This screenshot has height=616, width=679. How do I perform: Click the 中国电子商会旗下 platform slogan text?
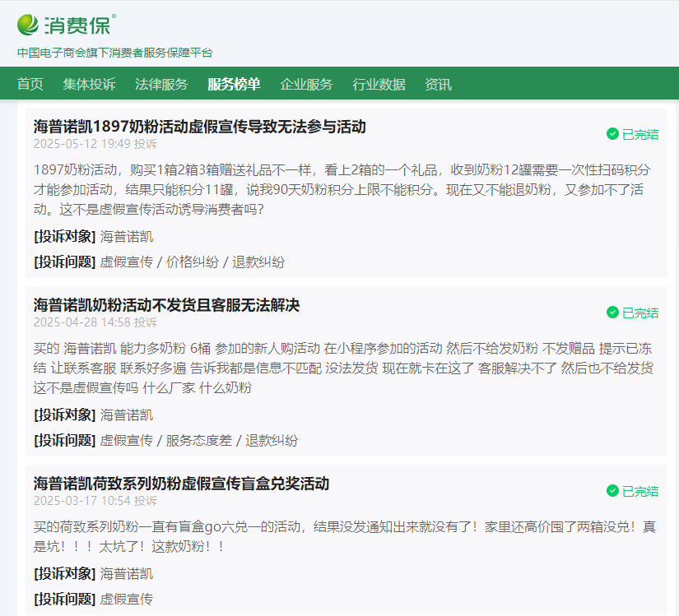[x=115, y=53]
